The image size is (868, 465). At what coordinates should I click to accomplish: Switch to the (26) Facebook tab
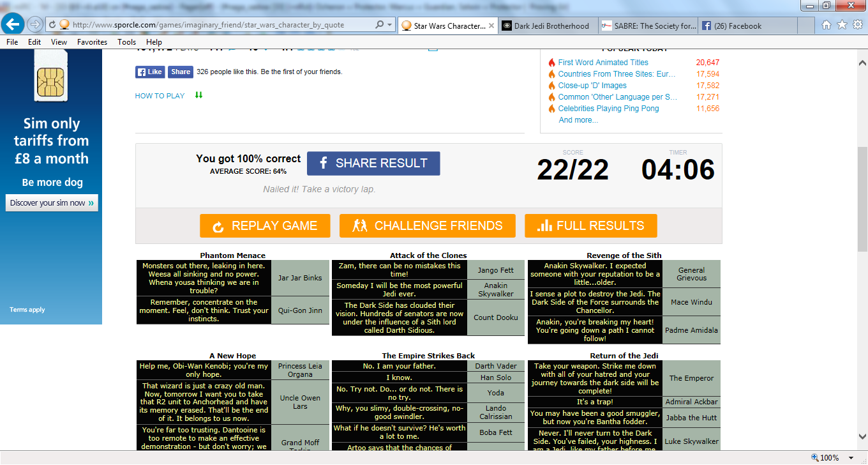[x=747, y=26]
